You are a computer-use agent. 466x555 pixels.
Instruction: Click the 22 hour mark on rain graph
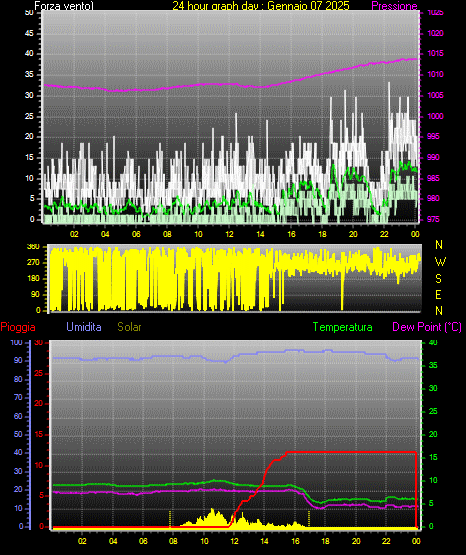click(386, 541)
